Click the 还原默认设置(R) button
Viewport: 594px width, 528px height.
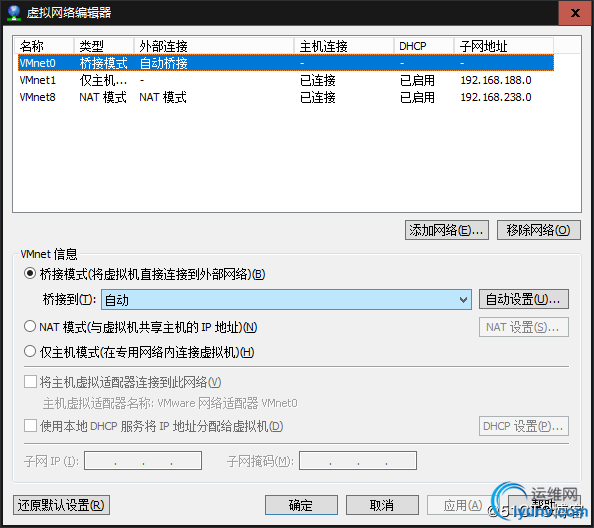pos(61,505)
